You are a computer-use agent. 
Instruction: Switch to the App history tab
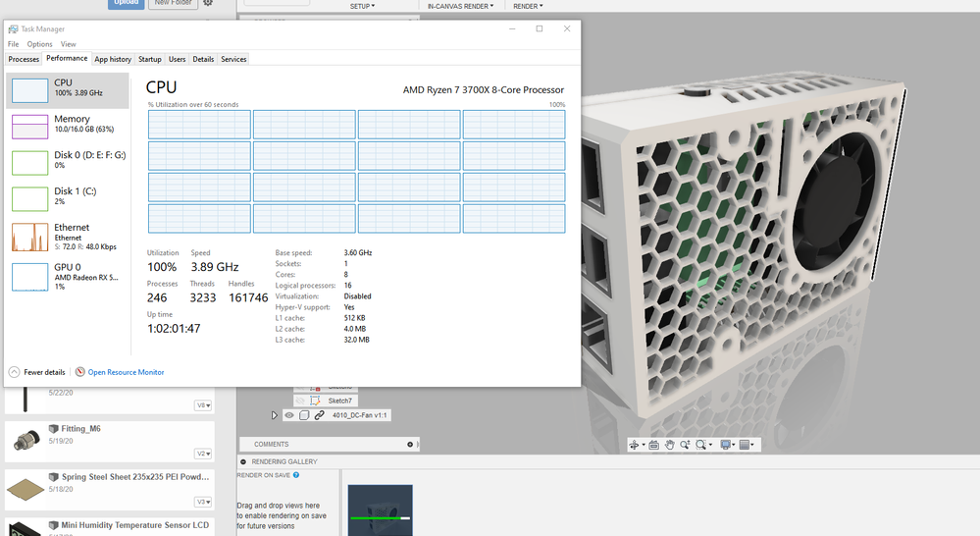click(x=113, y=60)
